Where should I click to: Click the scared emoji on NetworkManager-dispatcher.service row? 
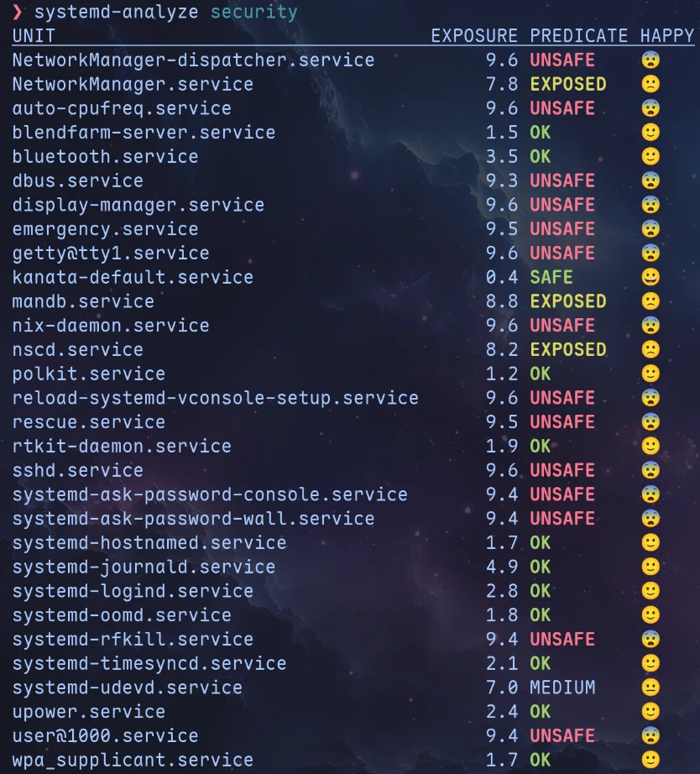pos(650,60)
